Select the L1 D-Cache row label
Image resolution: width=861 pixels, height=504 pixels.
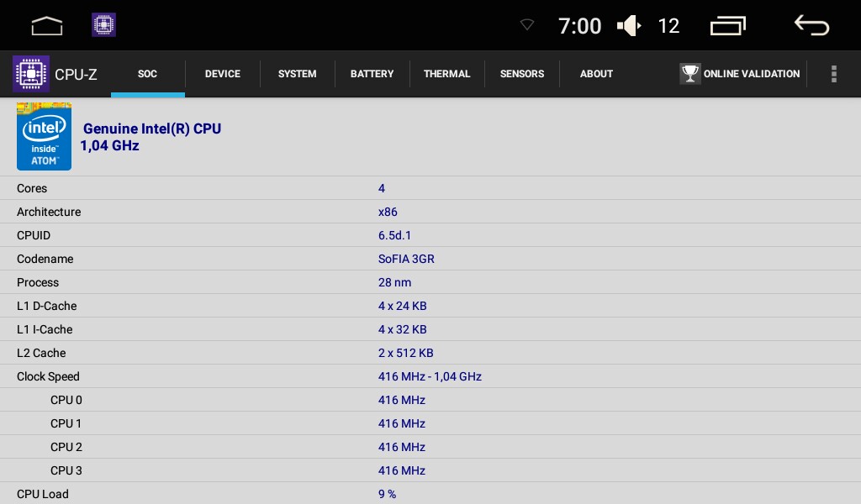[x=47, y=307]
